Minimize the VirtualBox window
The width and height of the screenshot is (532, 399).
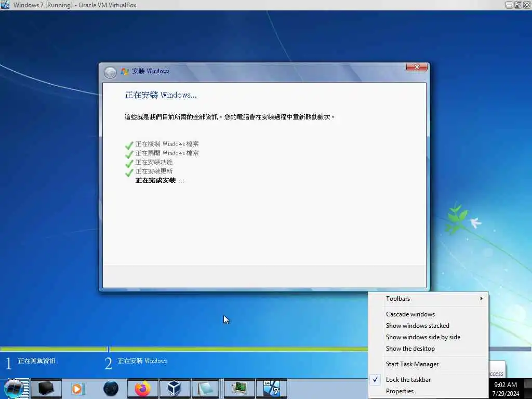pos(509,5)
